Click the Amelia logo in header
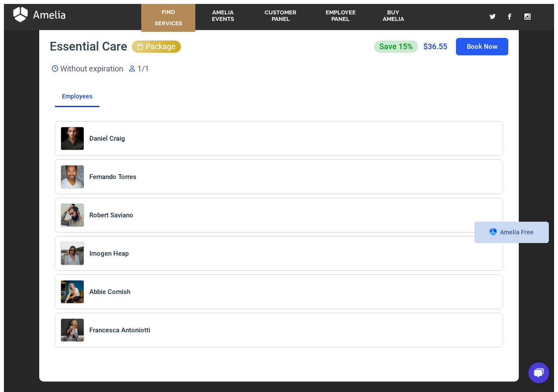 coord(39,15)
